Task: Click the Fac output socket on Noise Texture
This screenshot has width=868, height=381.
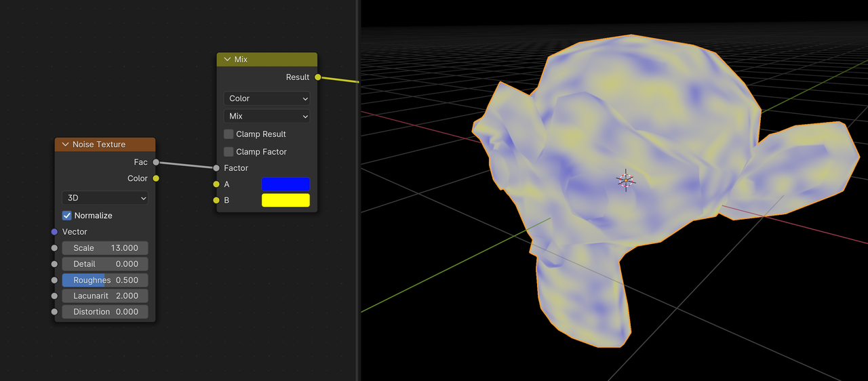Action: (156, 162)
